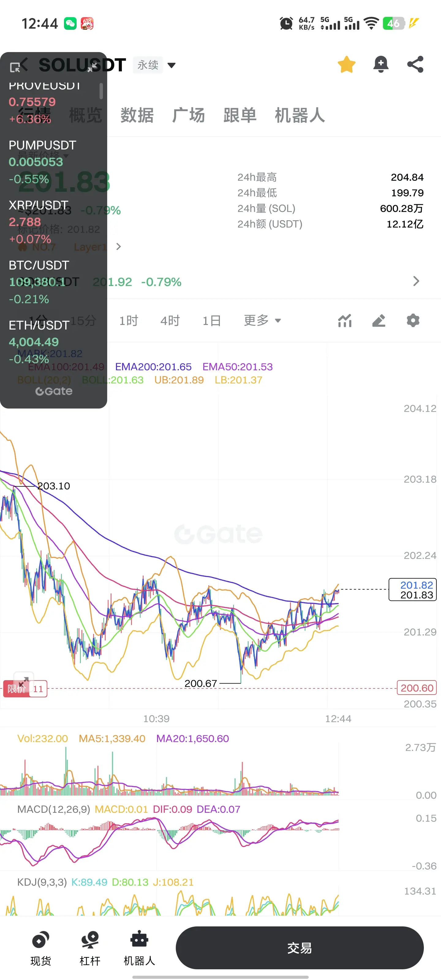Open the 201.92 -0.79% row chevron
The height and width of the screenshot is (980, 441).
click(416, 281)
